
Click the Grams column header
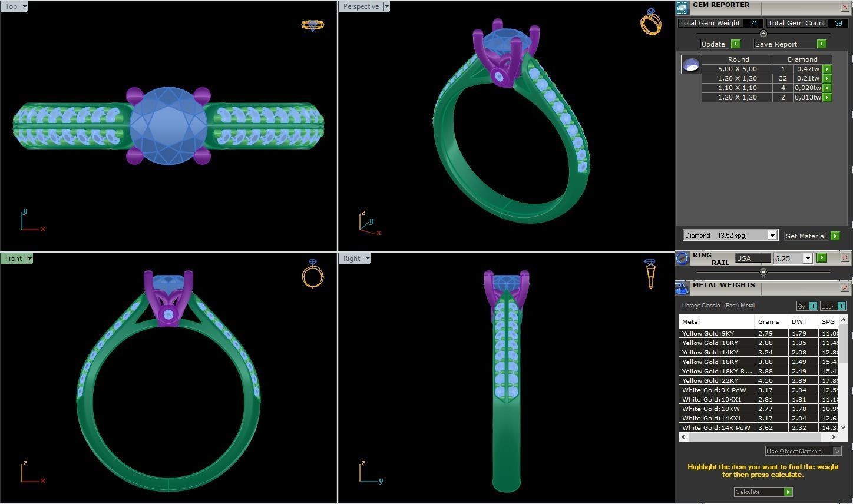[x=772, y=321]
